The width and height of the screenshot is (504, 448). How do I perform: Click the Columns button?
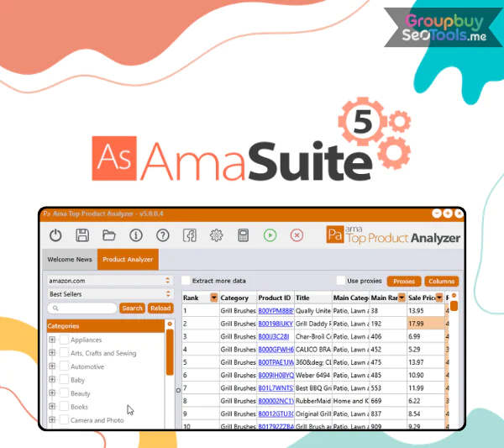pos(442,281)
